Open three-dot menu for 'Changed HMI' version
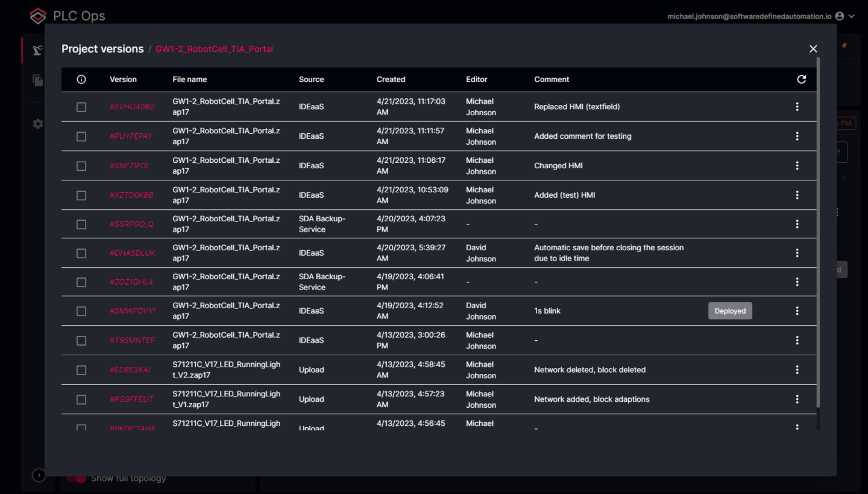This screenshot has height=494, width=868. (797, 166)
